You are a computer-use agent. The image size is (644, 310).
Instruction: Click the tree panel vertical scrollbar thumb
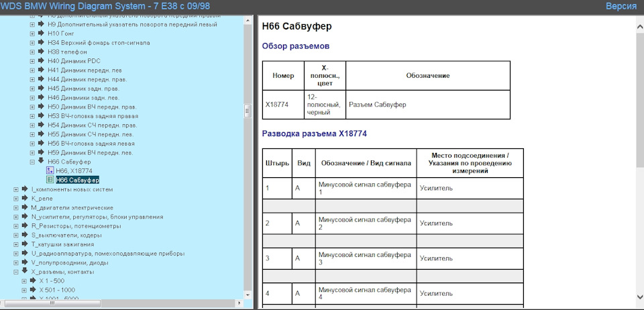(248, 111)
